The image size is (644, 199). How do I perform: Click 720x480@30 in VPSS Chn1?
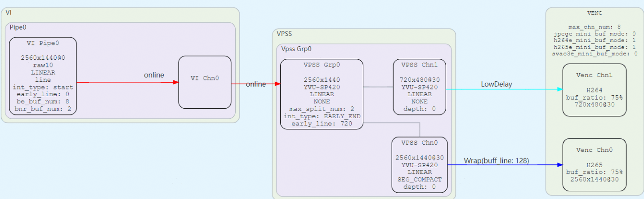click(420, 80)
